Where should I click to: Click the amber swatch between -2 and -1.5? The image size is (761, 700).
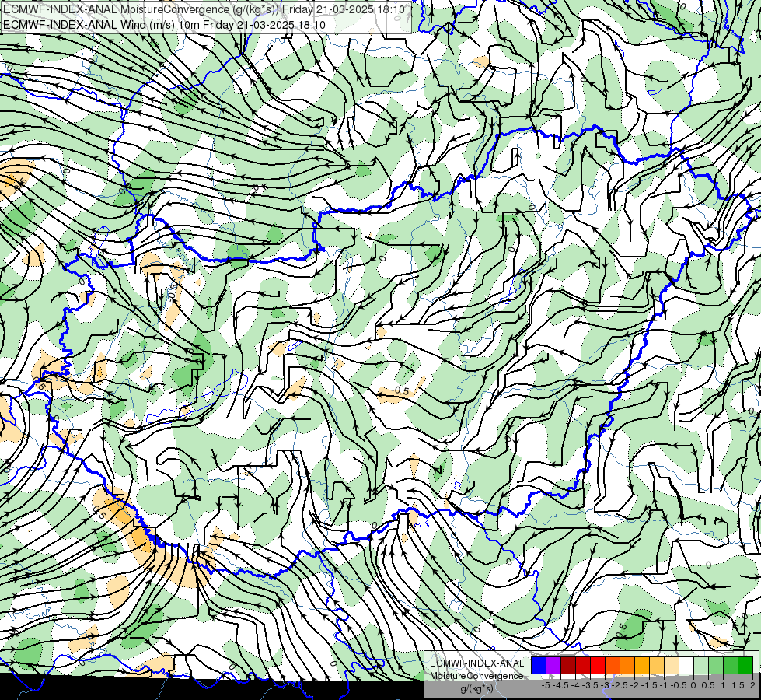click(x=641, y=666)
